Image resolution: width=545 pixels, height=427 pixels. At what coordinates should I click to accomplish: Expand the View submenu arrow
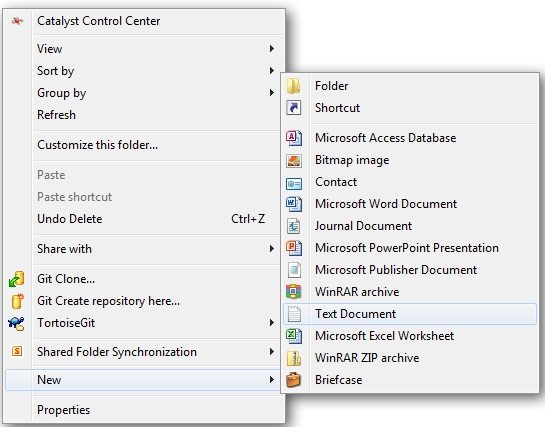click(271, 49)
